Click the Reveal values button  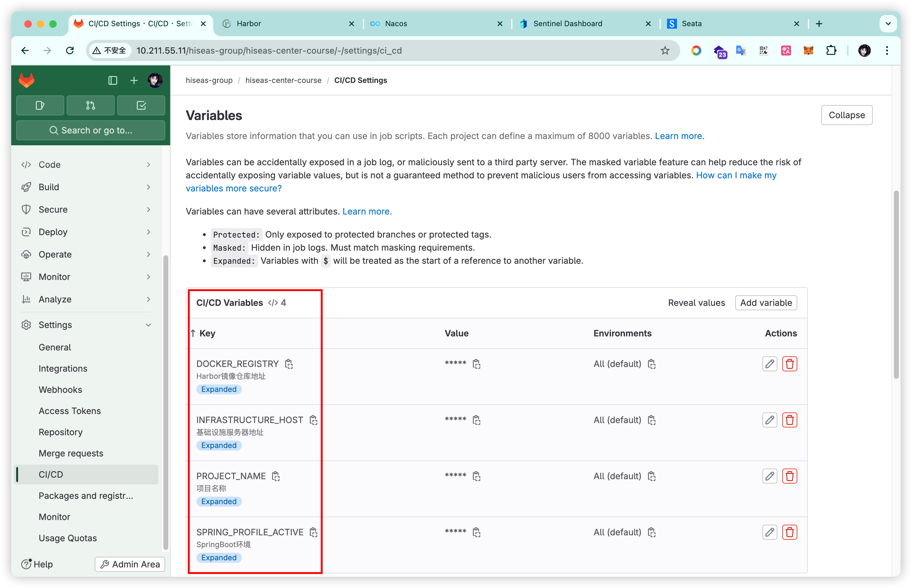point(696,303)
